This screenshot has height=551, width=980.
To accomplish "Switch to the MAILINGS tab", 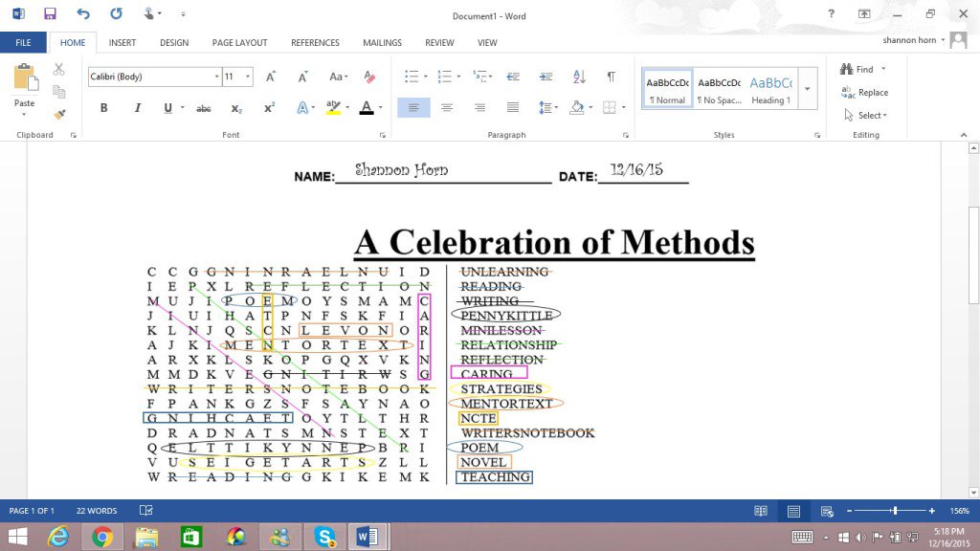I will pyautogui.click(x=382, y=42).
